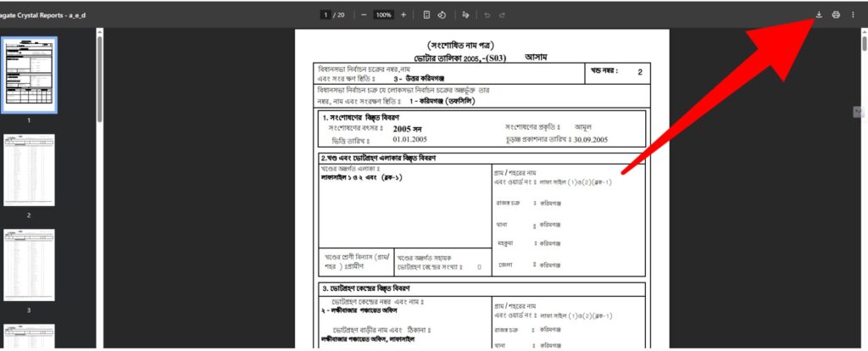Image resolution: width=868 pixels, height=351 pixels.
Task: Select the date text '01.01.2005'
Action: (409, 139)
